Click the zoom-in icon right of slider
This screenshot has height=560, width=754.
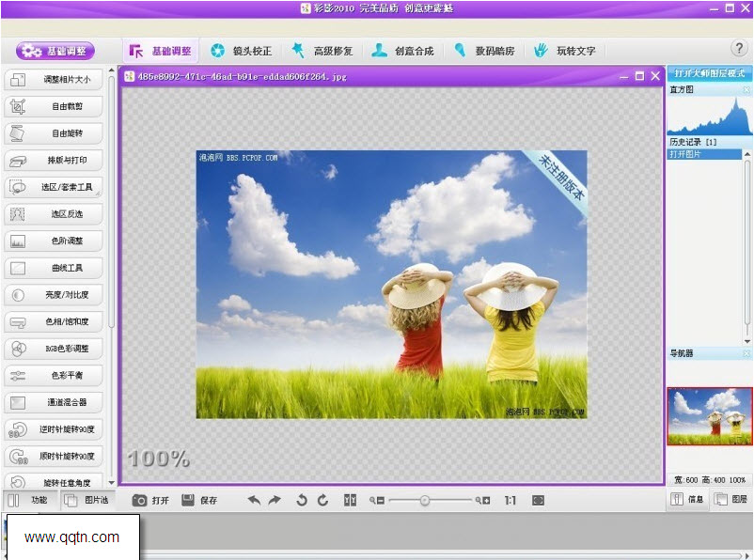(x=483, y=501)
